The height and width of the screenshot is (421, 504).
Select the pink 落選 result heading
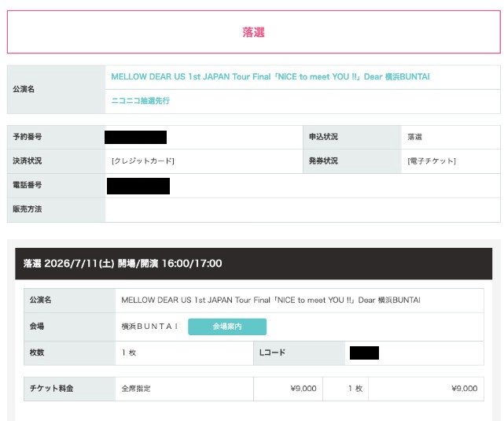pos(253,32)
